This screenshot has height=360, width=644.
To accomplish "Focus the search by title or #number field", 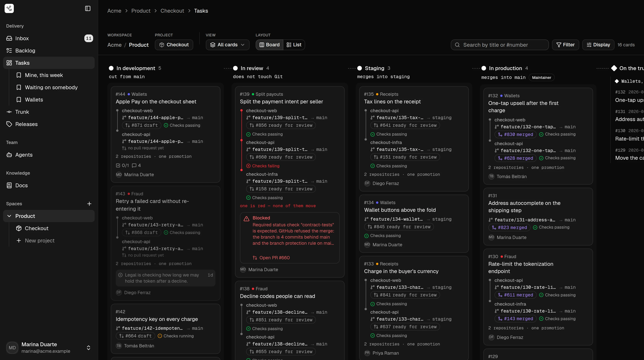I will click(x=500, y=45).
